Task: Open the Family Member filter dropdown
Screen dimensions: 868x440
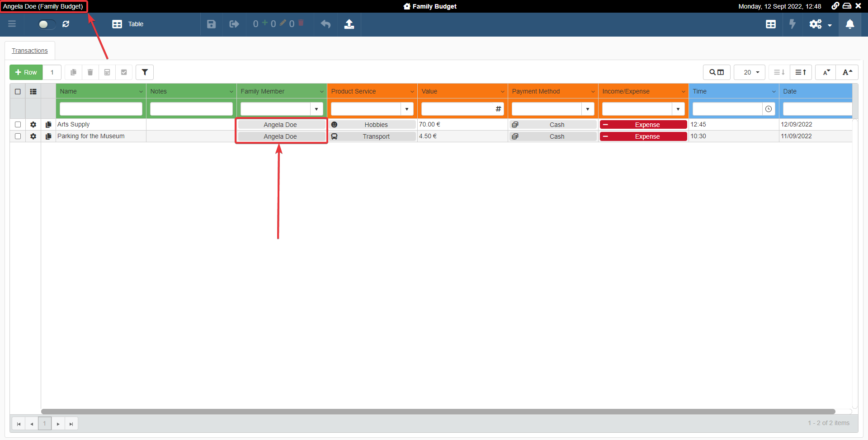Action: point(316,109)
